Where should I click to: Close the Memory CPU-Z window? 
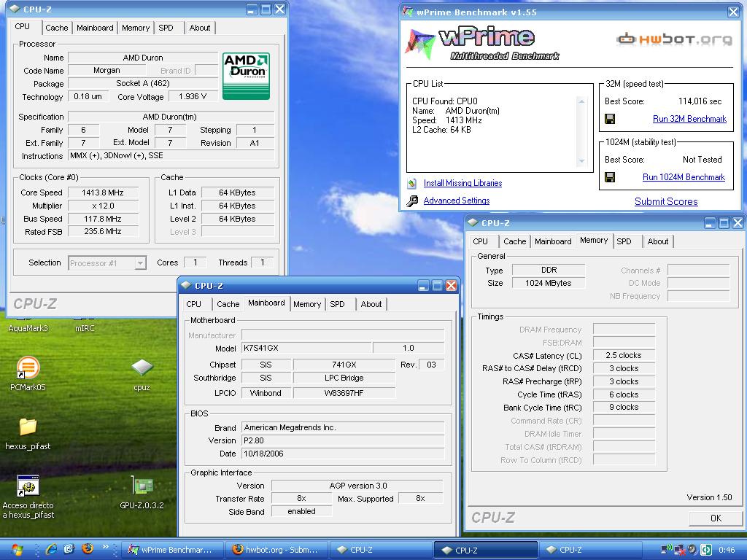pyautogui.click(x=738, y=223)
